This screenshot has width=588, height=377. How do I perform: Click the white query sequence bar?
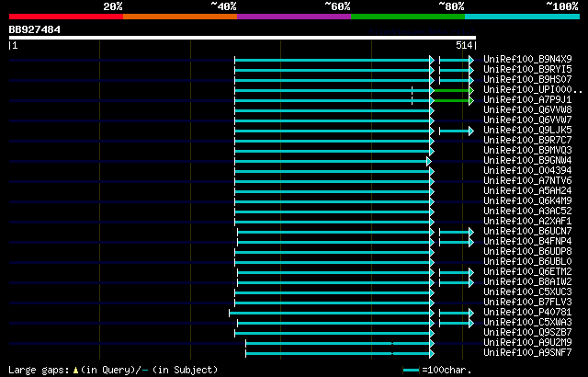point(243,38)
